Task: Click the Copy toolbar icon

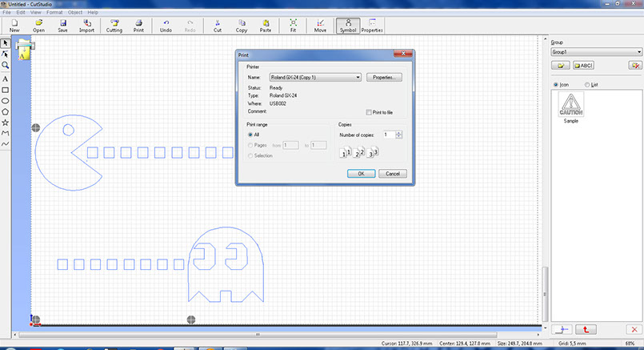Action: 242,26
